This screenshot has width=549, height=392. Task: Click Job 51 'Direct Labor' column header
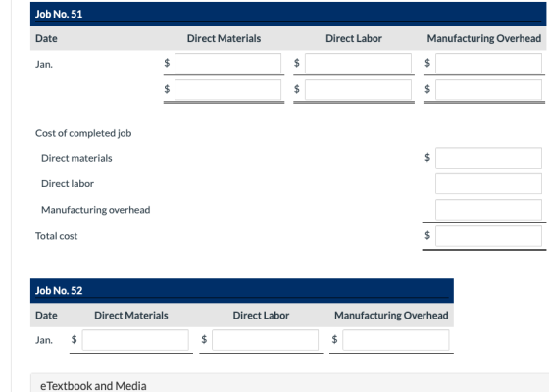[x=354, y=38]
